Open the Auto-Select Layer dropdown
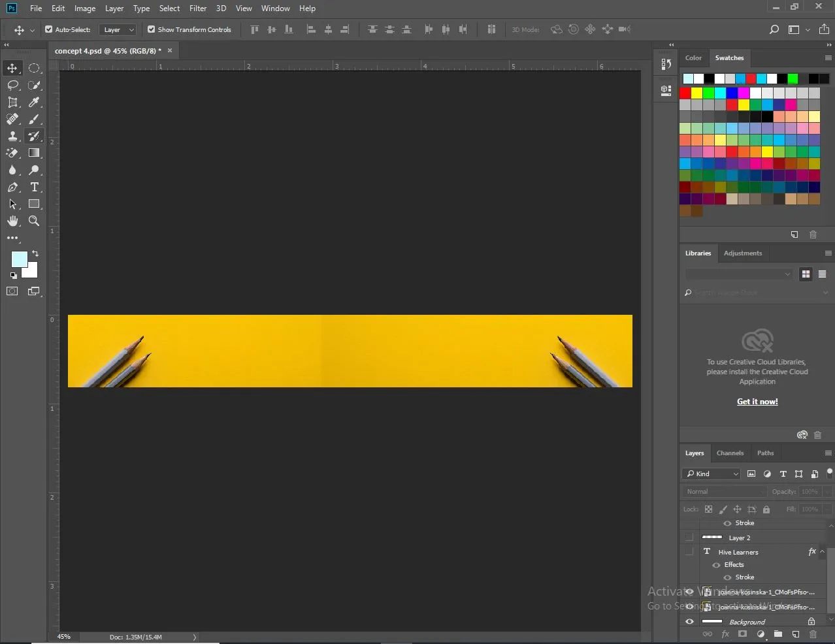This screenshot has width=835, height=644. 118,29
